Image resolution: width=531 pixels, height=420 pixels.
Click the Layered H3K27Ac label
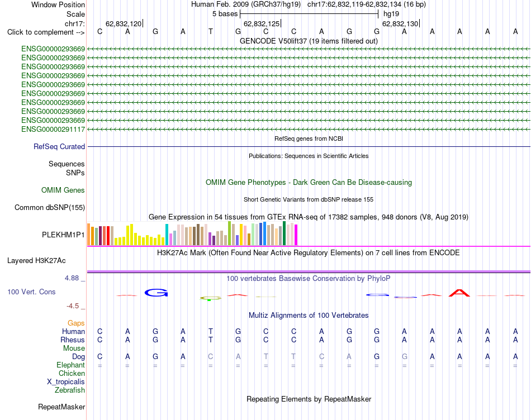pos(36,261)
